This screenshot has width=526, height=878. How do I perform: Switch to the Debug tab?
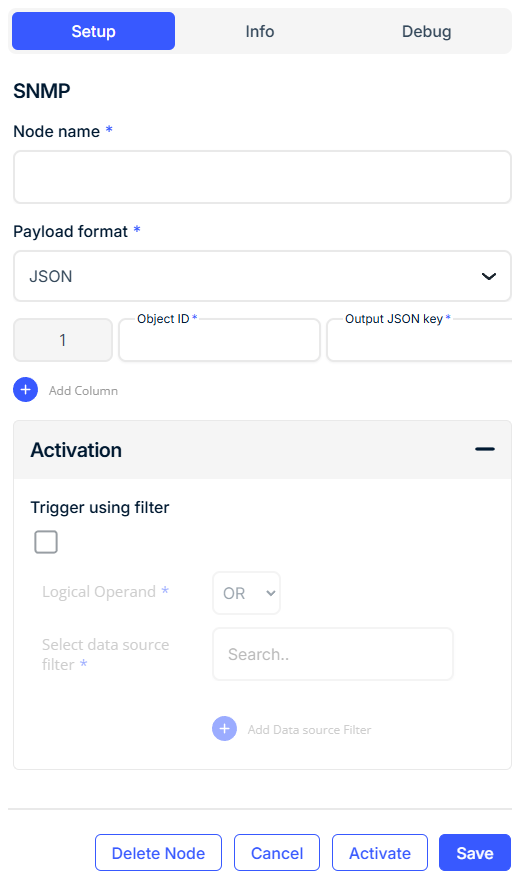pyautogui.click(x=426, y=31)
